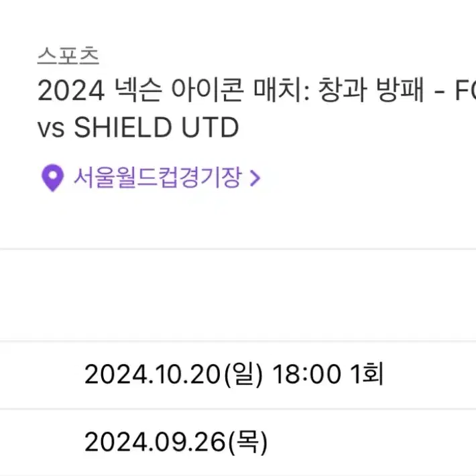Click the word UTD

click(x=210, y=127)
